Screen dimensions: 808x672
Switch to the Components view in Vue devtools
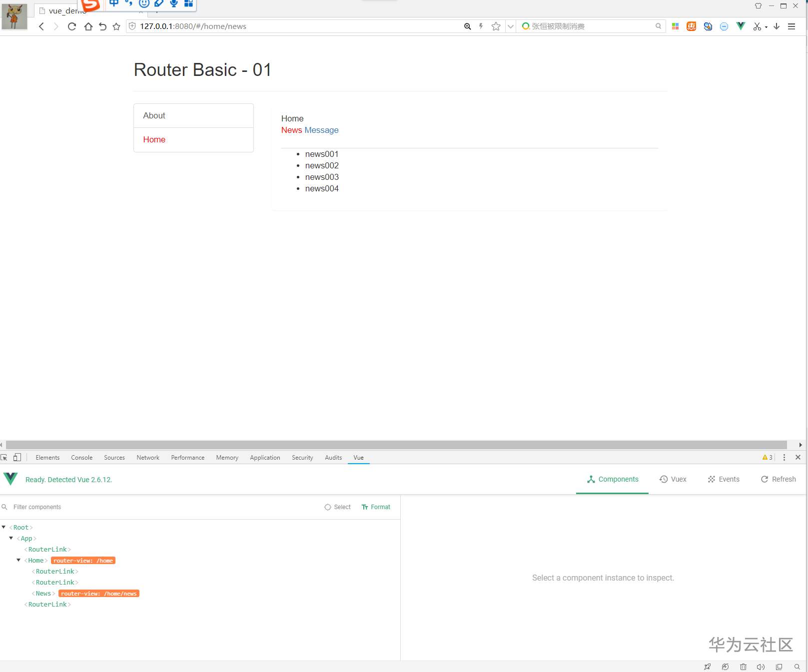click(x=613, y=479)
